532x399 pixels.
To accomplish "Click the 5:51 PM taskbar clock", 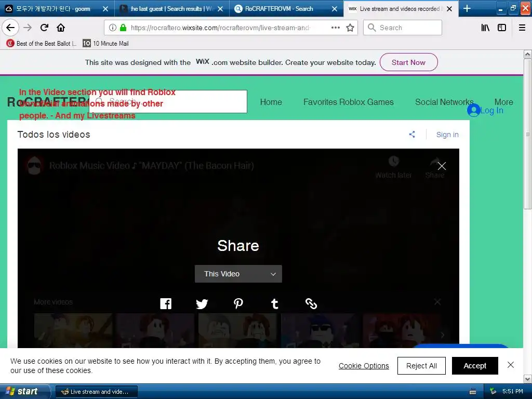I will 513,392.
